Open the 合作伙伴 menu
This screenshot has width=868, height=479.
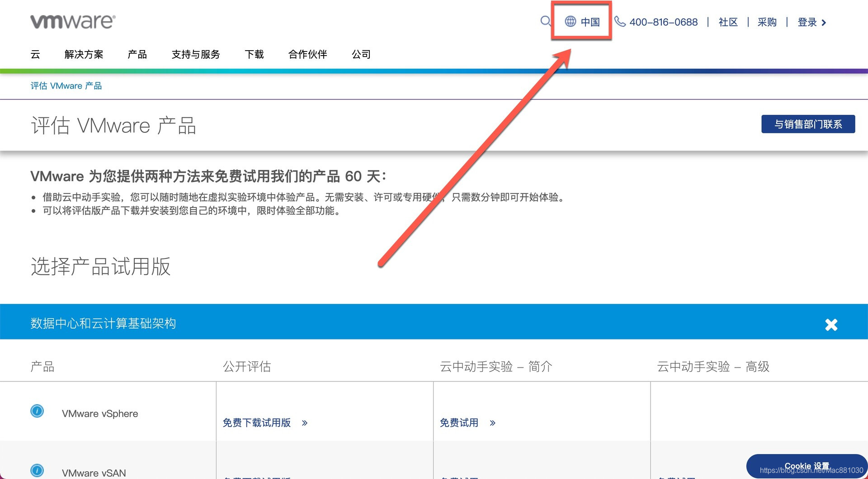(308, 55)
